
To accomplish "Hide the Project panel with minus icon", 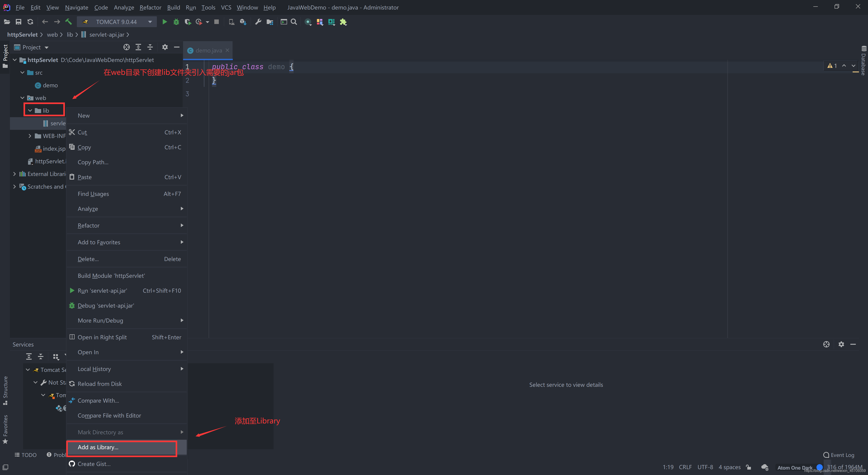I will pos(177,47).
